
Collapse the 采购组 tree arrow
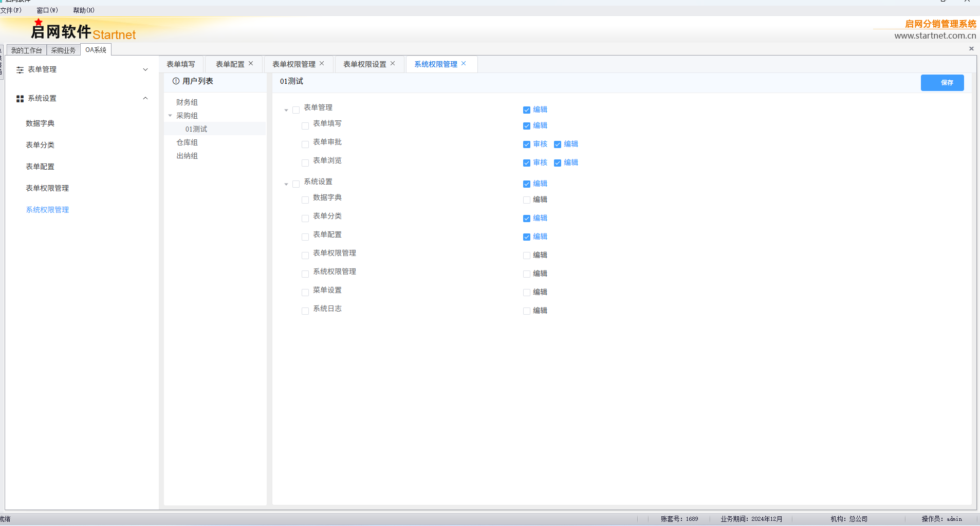[x=170, y=116]
